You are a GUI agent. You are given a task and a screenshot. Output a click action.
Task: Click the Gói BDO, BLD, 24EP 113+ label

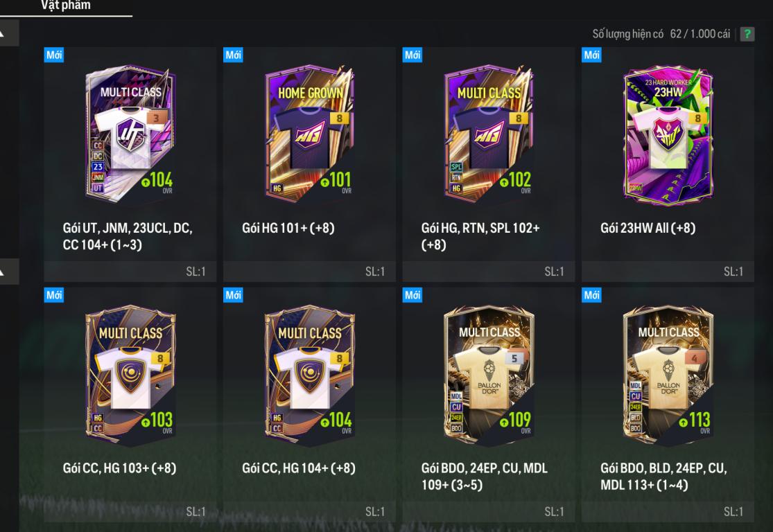coord(663,477)
